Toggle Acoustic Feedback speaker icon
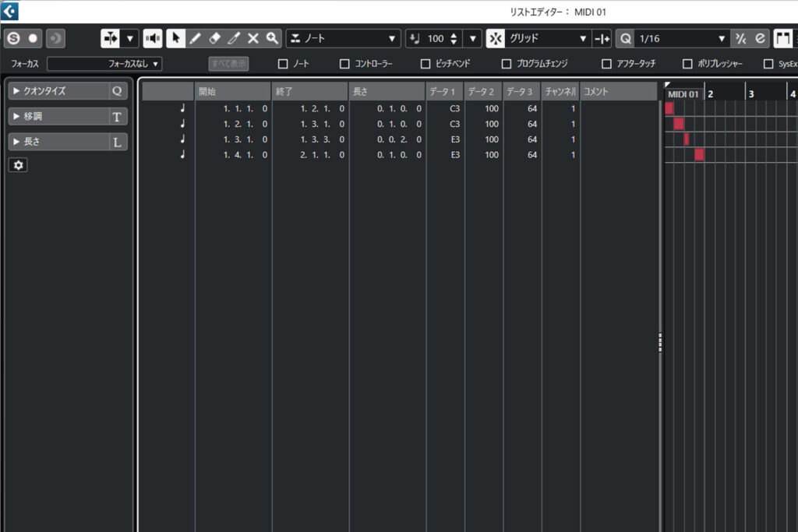798x532 pixels. (153, 38)
